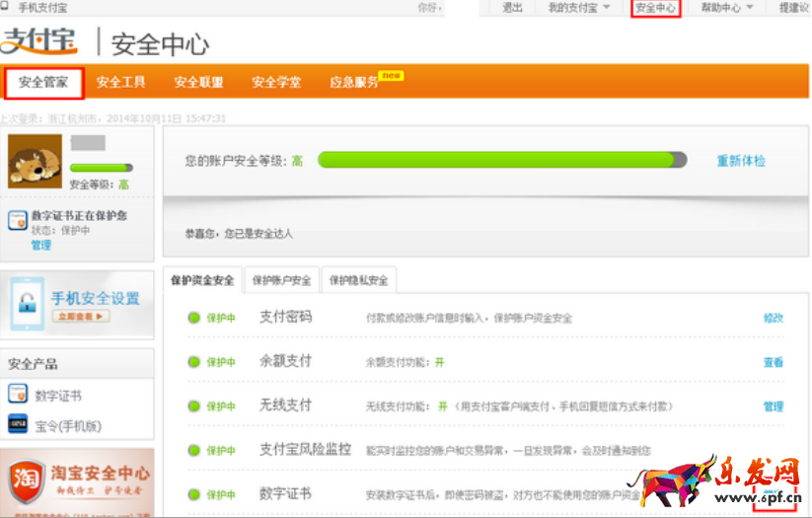This screenshot has width=812, height=518.
Task: Click the digital certificate protection icon
Action: tap(18, 220)
